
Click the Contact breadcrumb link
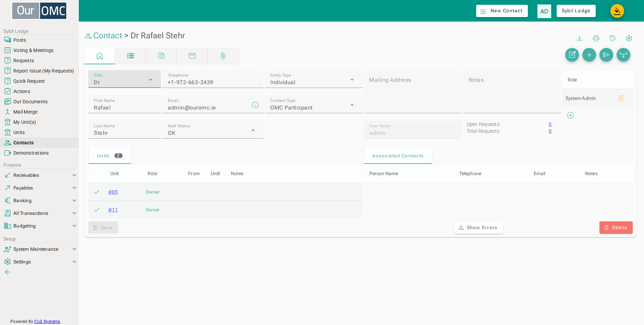[108, 36]
